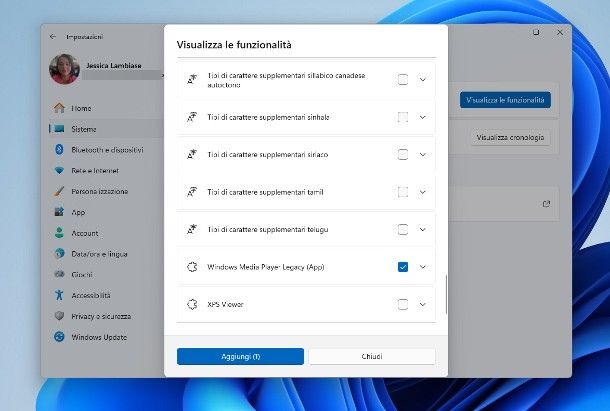This screenshot has height=411, width=610.
Task: Click the Rete e Internet wifi icon
Action: [59, 170]
